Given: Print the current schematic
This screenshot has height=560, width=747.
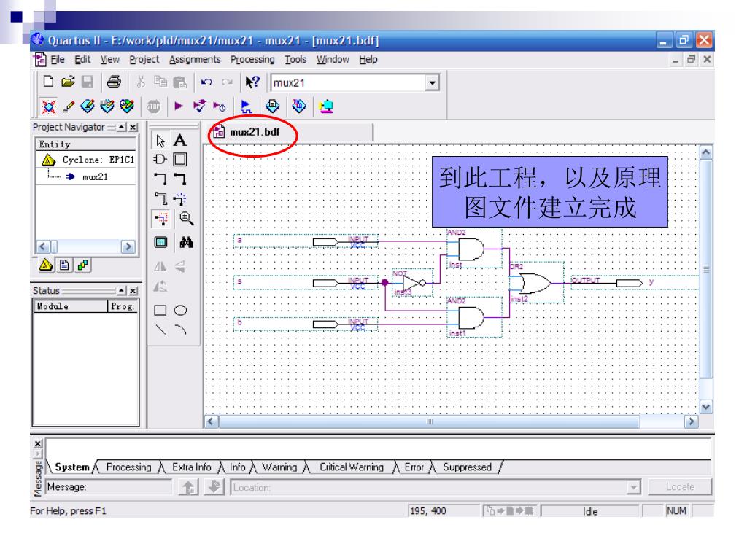Looking at the screenshot, I should 114,82.
